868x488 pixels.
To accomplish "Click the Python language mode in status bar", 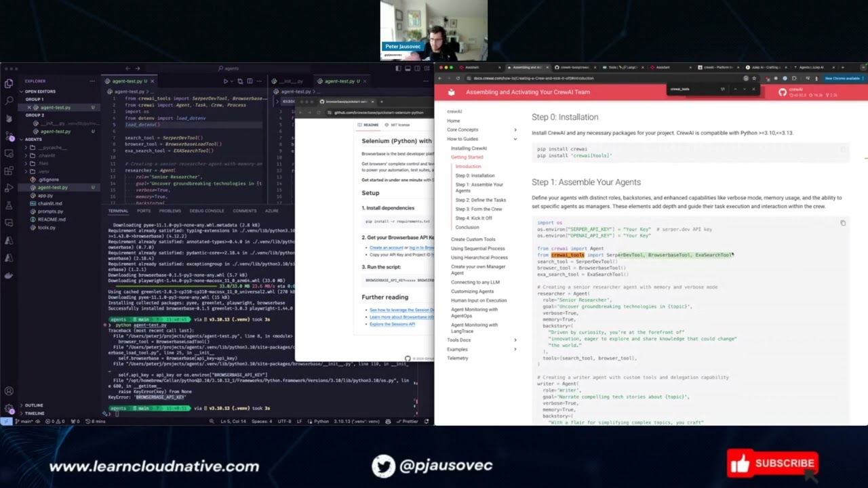I will (321, 422).
